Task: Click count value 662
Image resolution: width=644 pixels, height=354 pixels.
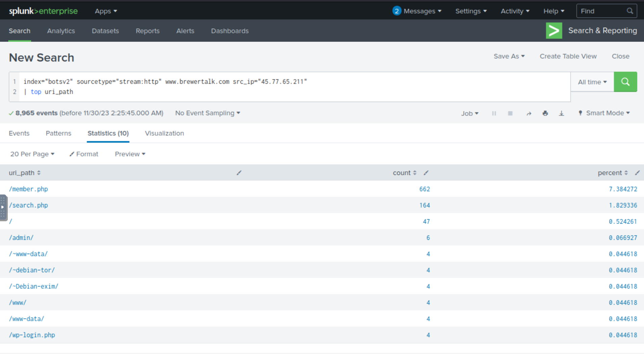Action: [425, 189]
